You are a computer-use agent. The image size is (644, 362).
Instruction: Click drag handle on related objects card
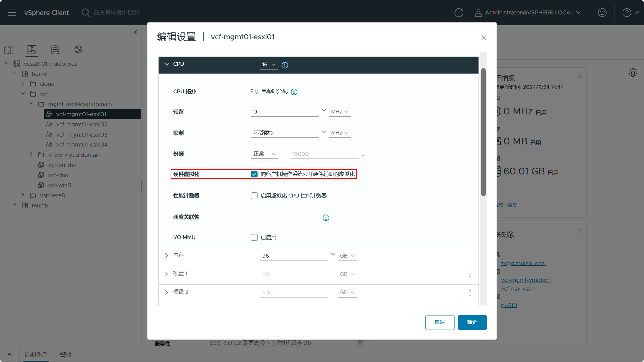coord(580,232)
